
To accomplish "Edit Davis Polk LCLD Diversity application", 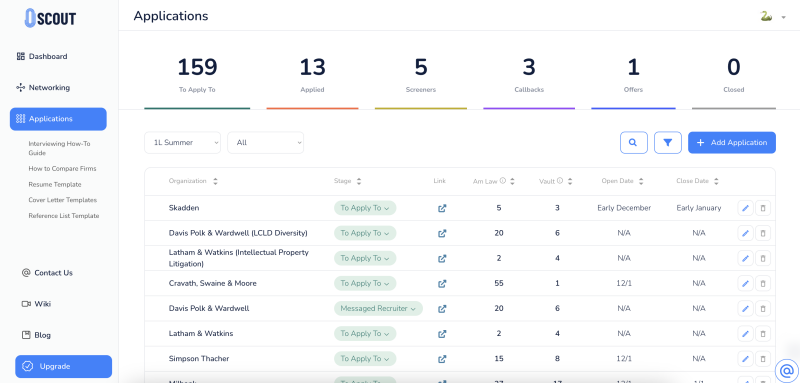I will pyautogui.click(x=745, y=233).
